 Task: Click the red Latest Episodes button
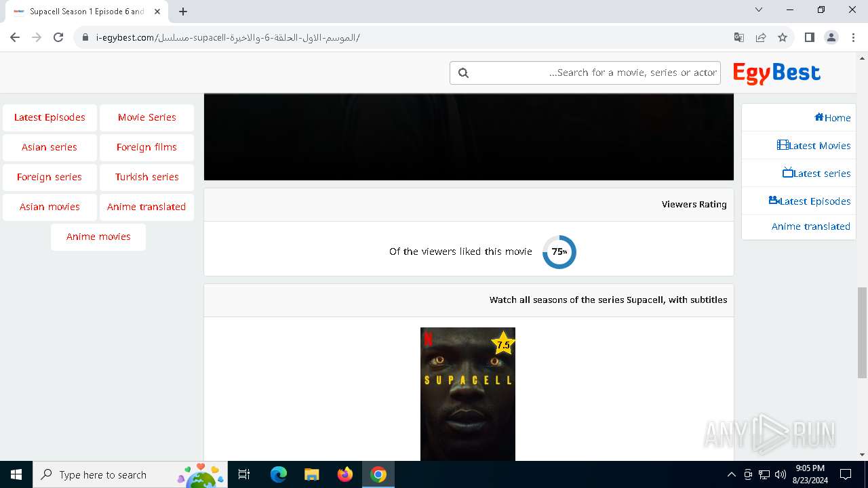coord(50,117)
